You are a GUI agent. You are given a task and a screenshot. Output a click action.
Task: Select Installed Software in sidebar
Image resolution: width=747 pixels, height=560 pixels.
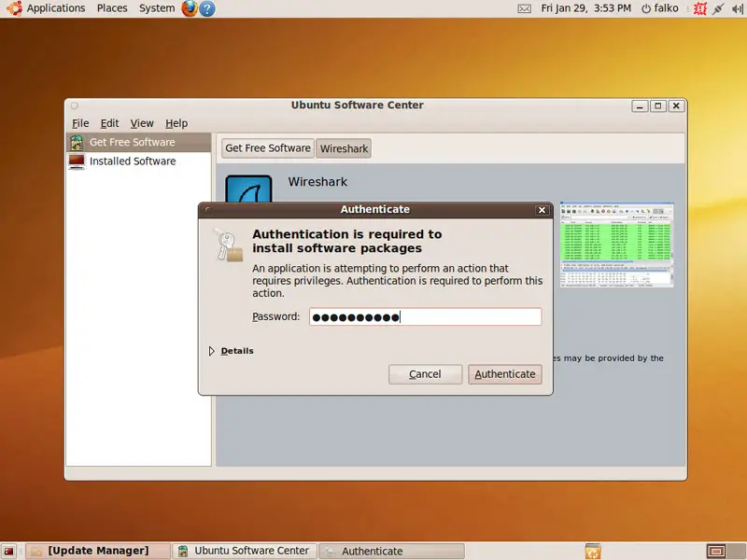(138, 161)
